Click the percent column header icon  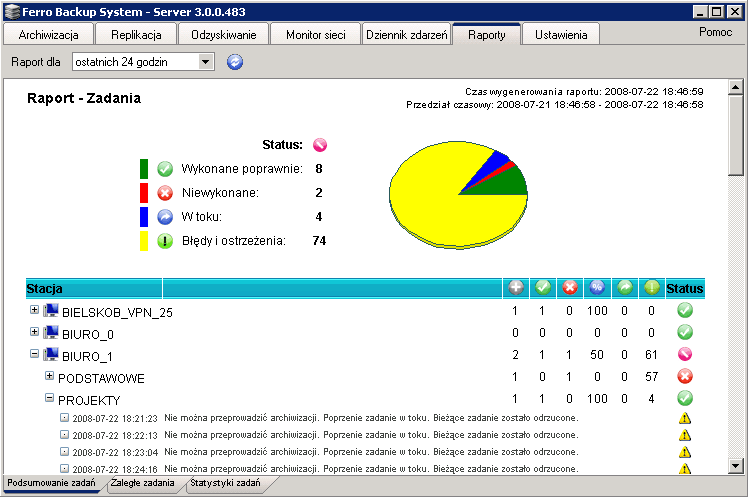click(596, 288)
